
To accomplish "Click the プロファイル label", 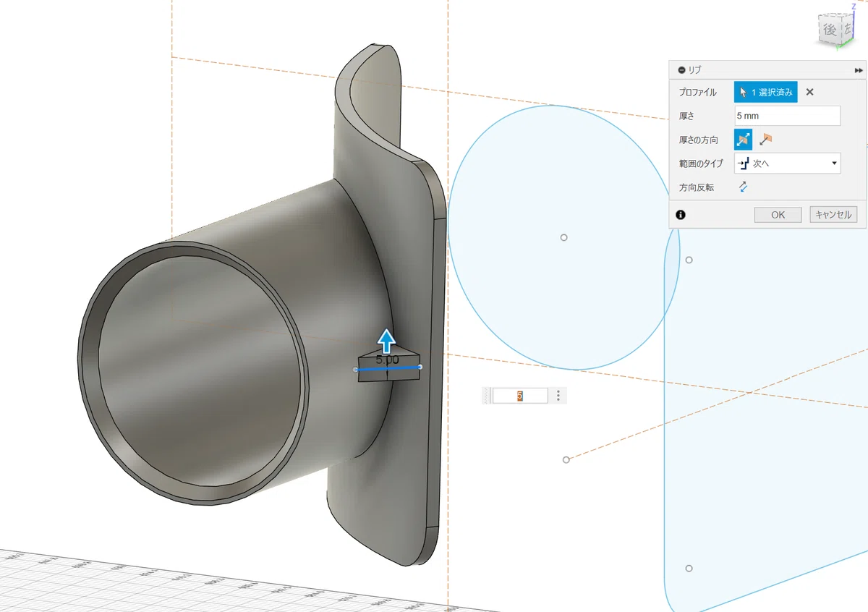I will 698,93.
